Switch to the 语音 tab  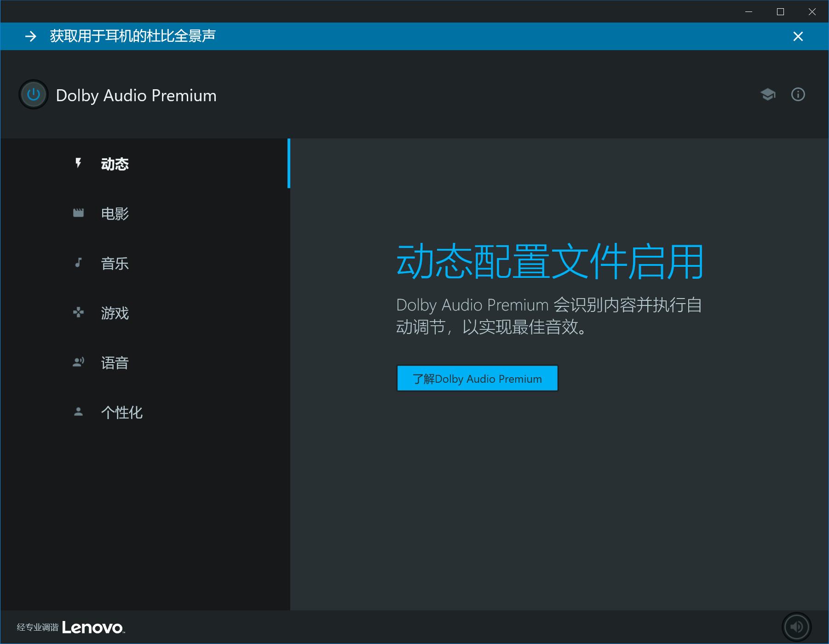[115, 362]
